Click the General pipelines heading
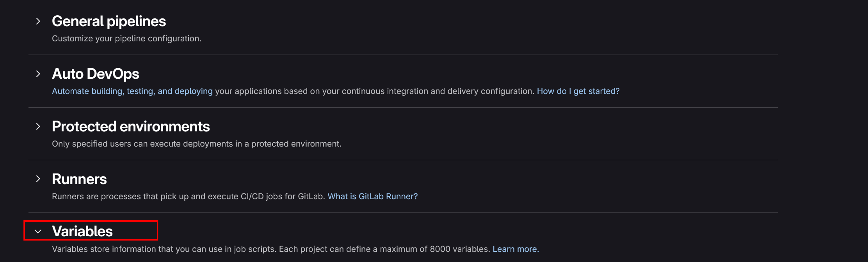Screen dimensions: 868x262 109,21
